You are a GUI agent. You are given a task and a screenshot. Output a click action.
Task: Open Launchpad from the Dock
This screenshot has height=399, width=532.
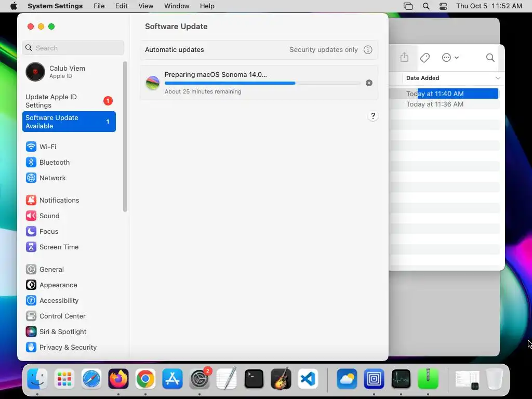(64, 379)
